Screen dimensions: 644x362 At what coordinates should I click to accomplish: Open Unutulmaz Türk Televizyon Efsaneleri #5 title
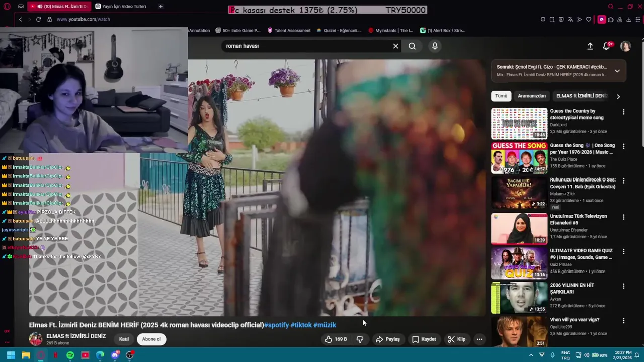pos(579,219)
